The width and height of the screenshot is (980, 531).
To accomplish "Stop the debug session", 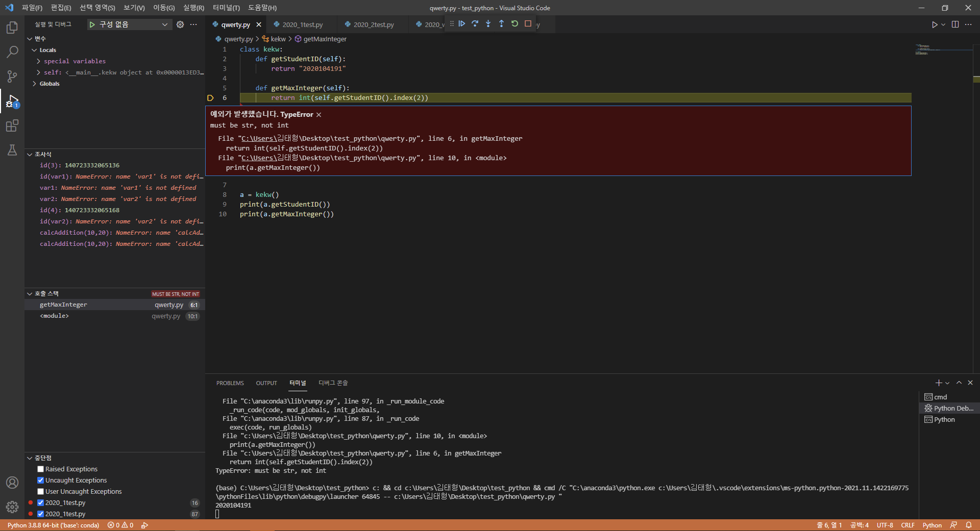I will (x=528, y=24).
